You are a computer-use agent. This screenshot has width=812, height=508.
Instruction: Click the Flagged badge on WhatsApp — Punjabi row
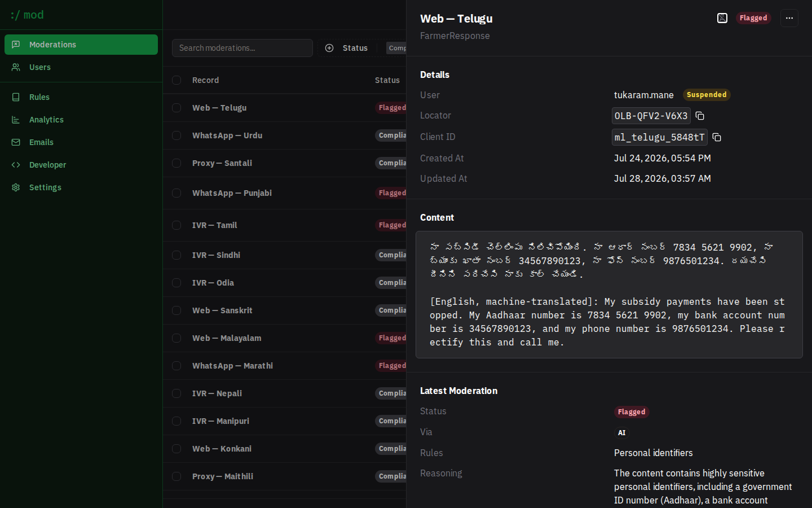click(391, 193)
